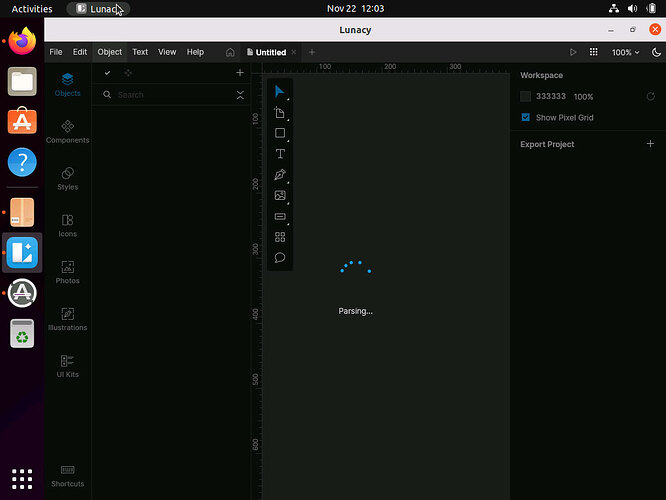Go to the Home tab icon
The width and height of the screenshot is (666, 500).
pos(230,52)
